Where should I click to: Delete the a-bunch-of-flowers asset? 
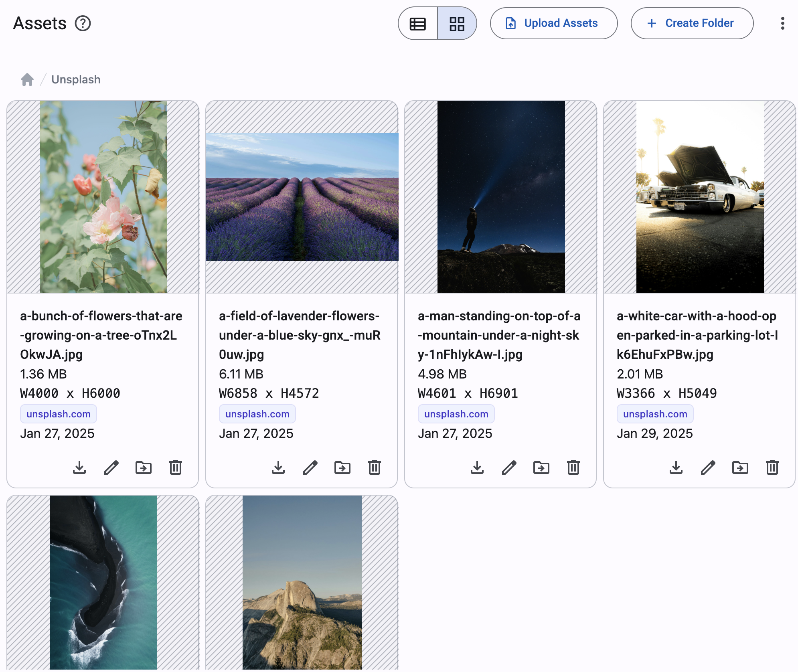pos(176,468)
